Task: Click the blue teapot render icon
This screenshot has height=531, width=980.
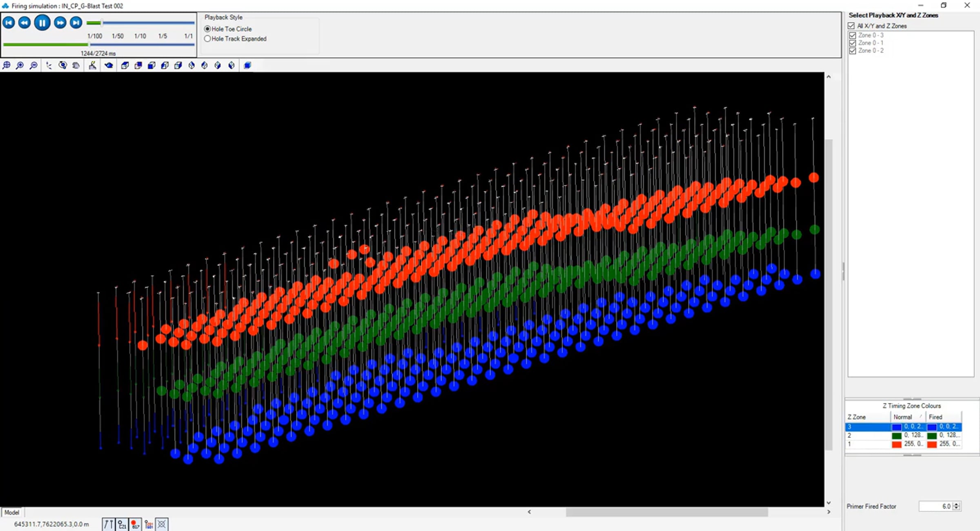Action: [x=109, y=65]
